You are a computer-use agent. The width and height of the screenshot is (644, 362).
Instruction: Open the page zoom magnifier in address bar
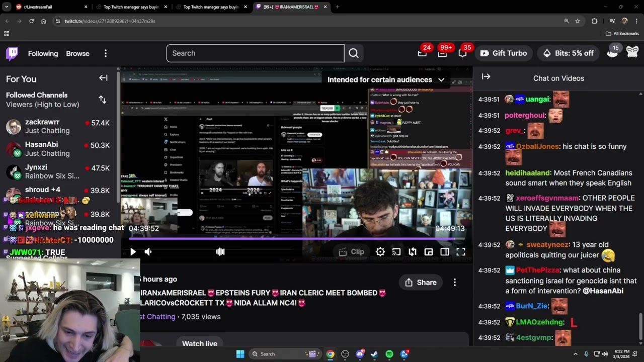tap(567, 21)
